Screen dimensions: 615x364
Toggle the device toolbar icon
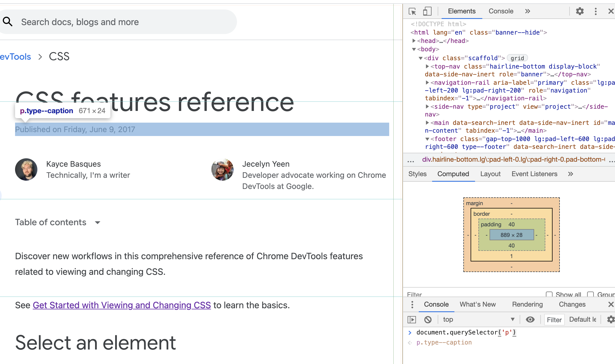pos(427,11)
